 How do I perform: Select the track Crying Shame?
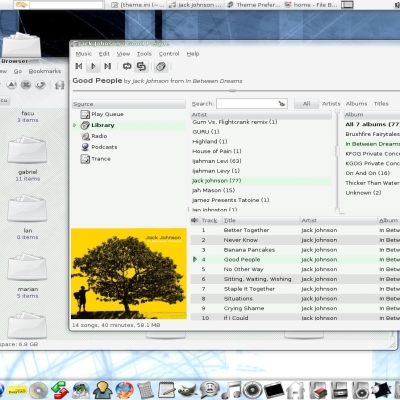(244, 309)
